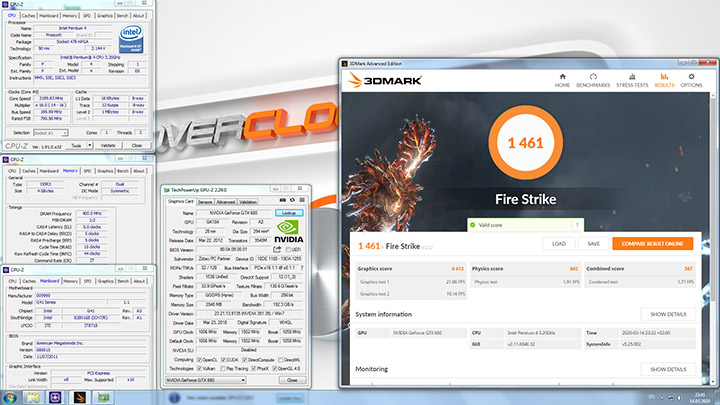This screenshot has width=720, height=405.
Task: Click the LOAD button in 3DMark
Action: pyautogui.click(x=558, y=244)
